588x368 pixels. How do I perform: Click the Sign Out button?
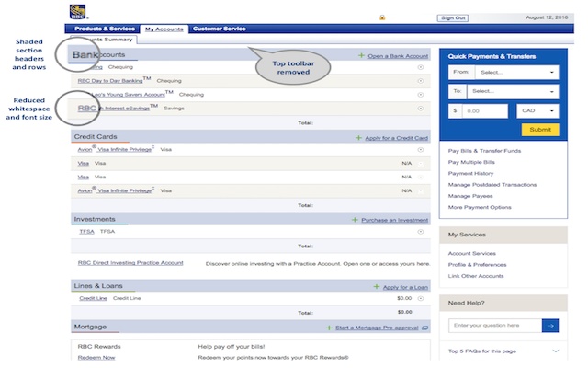(x=453, y=18)
